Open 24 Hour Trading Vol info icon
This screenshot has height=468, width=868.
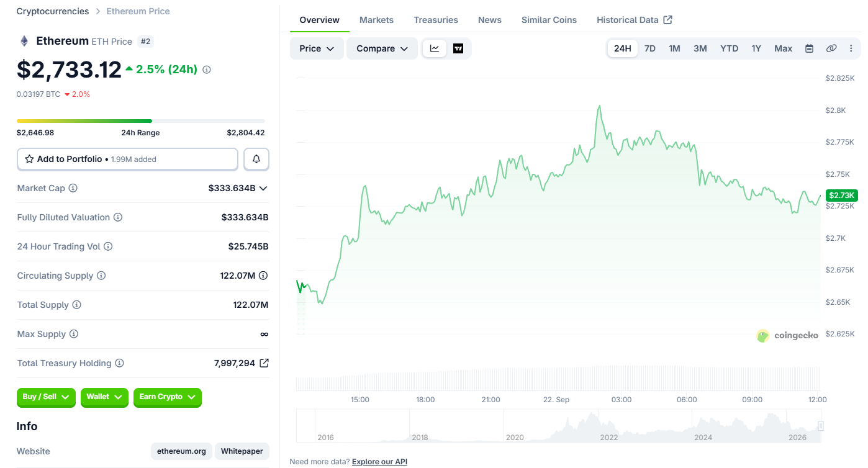coord(108,246)
